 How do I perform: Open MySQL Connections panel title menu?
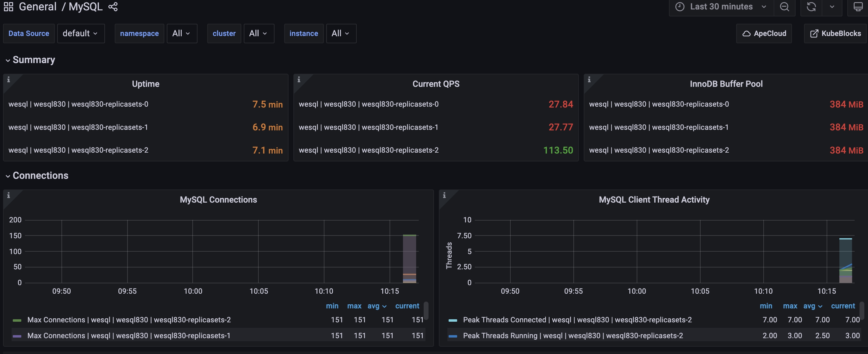point(218,200)
